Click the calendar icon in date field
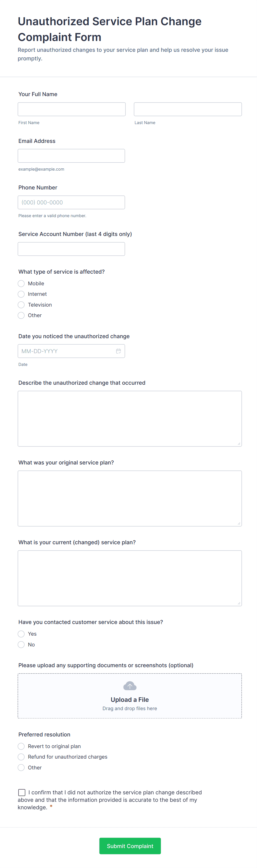The height and width of the screenshot is (868, 257). [118, 351]
